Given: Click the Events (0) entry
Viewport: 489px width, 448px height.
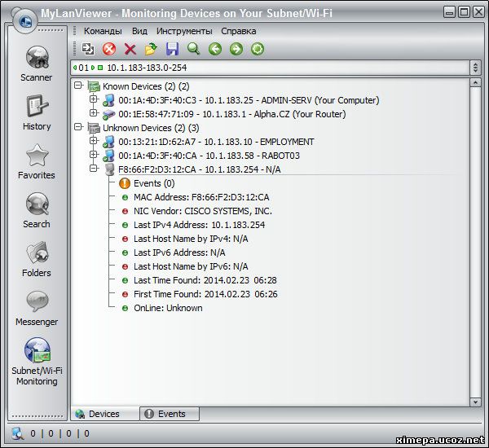Looking at the screenshot, I should 154,183.
